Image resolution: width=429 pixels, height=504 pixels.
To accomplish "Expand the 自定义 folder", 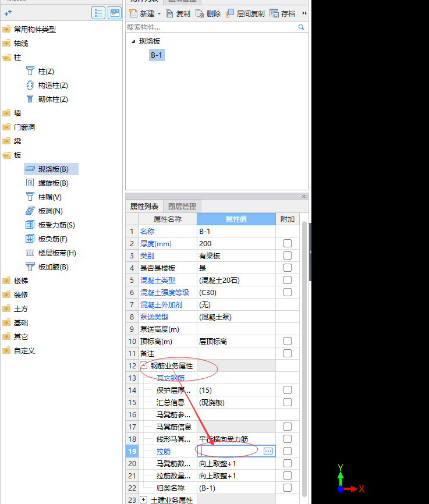I will [x=6, y=351].
